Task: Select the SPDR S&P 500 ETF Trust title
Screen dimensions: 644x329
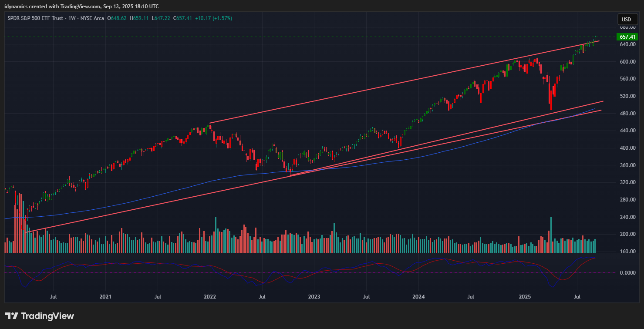Action: [35, 18]
